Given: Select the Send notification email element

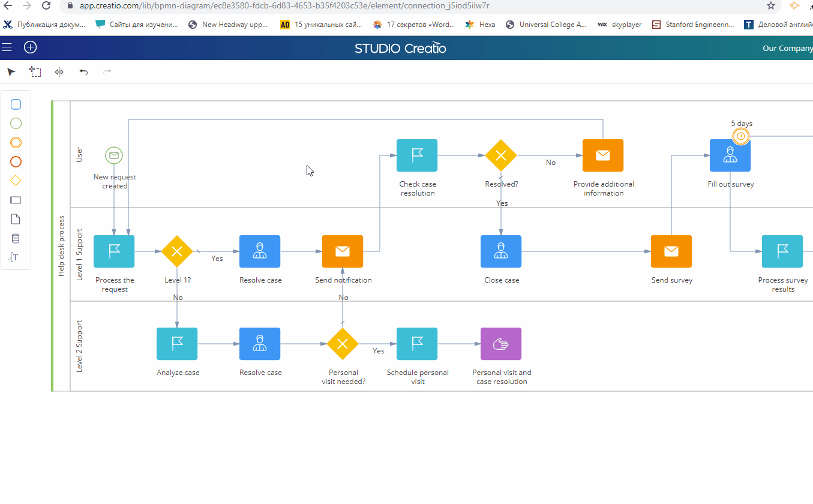Looking at the screenshot, I should click(x=343, y=251).
